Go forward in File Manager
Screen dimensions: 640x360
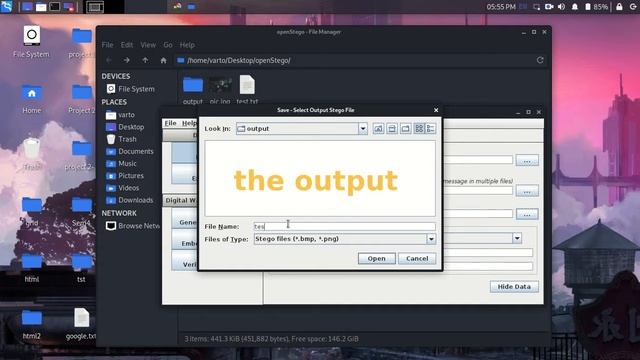127,60
